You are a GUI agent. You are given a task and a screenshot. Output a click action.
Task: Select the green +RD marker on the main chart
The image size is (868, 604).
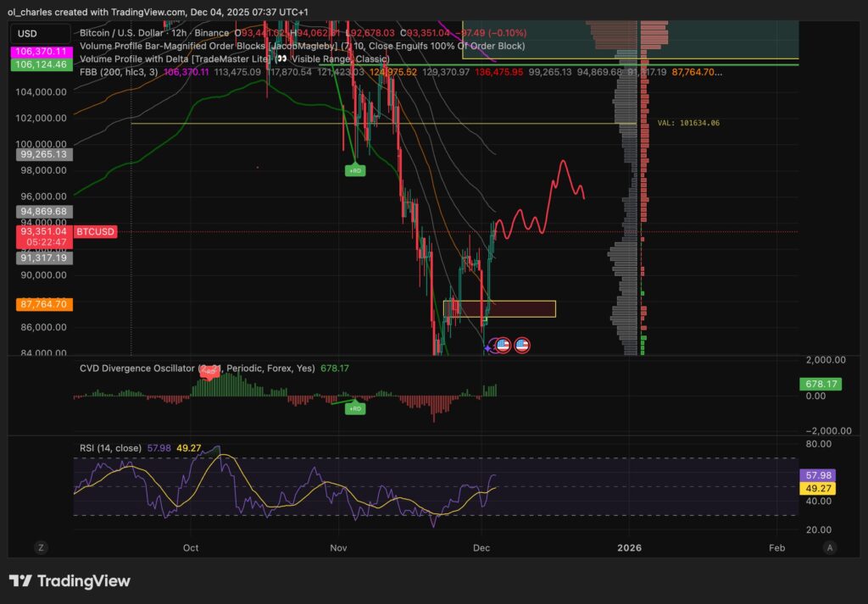(x=354, y=169)
